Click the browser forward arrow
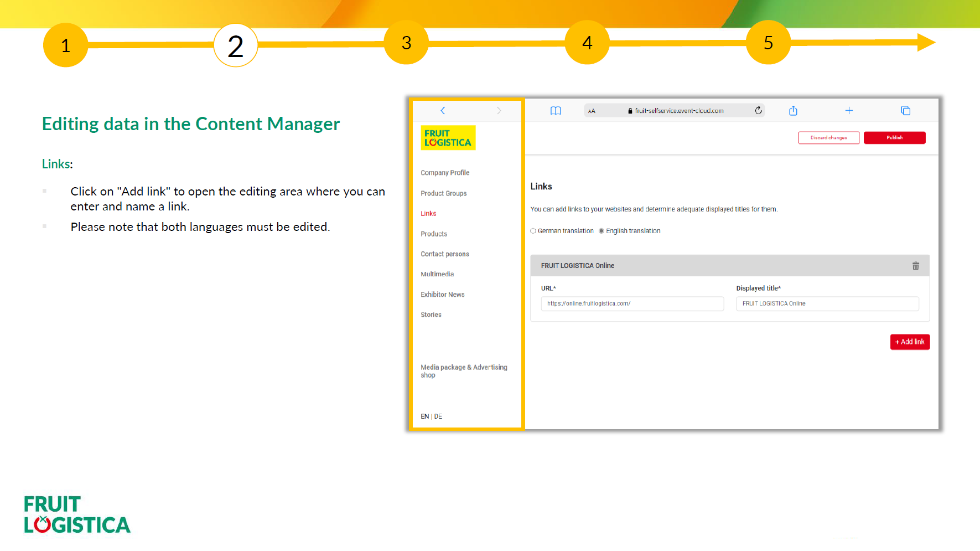 (x=499, y=111)
